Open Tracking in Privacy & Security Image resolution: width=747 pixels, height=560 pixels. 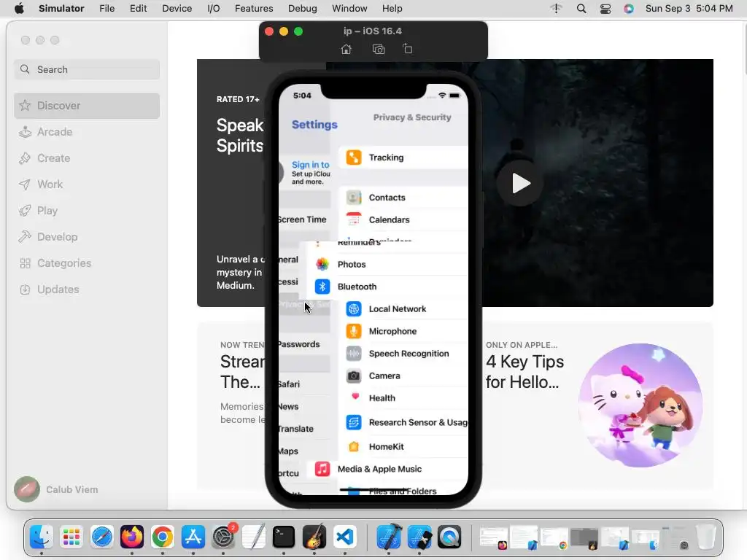click(x=403, y=157)
